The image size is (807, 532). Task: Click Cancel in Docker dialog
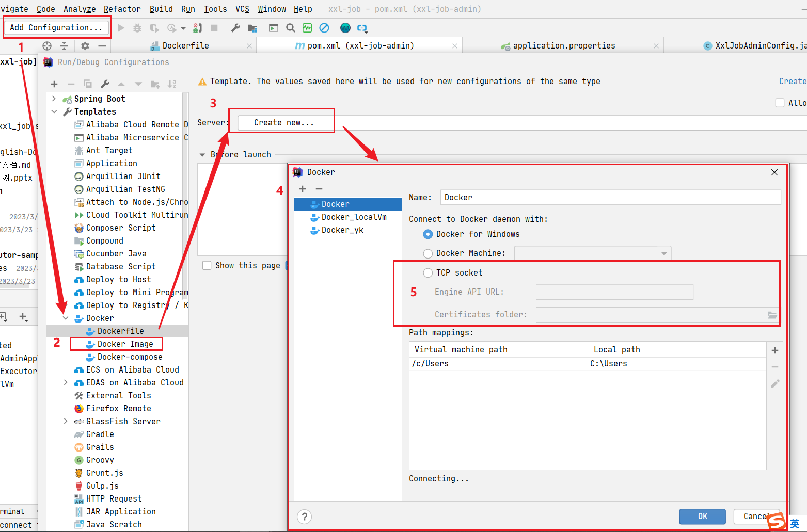tap(756, 516)
